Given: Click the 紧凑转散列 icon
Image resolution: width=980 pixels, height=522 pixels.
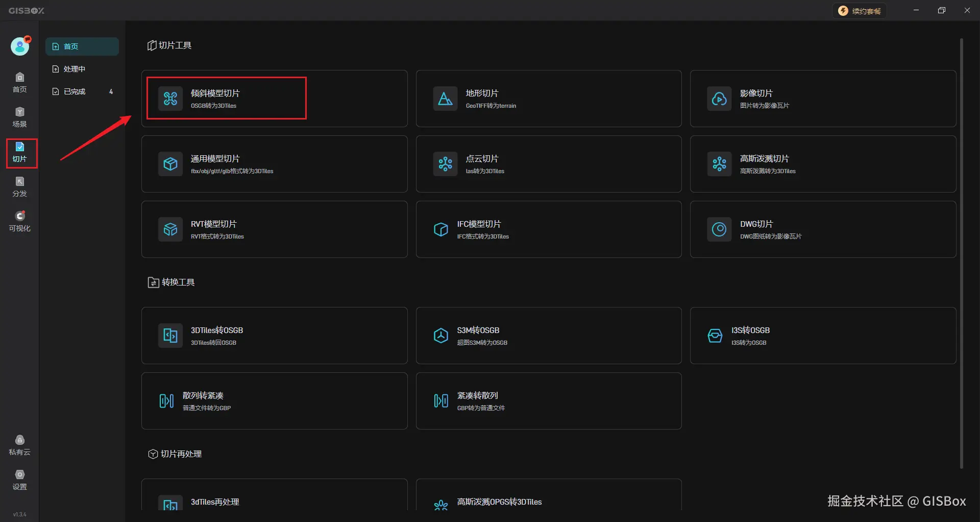Looking at the screenshot, I should click(x=441, y=401).
